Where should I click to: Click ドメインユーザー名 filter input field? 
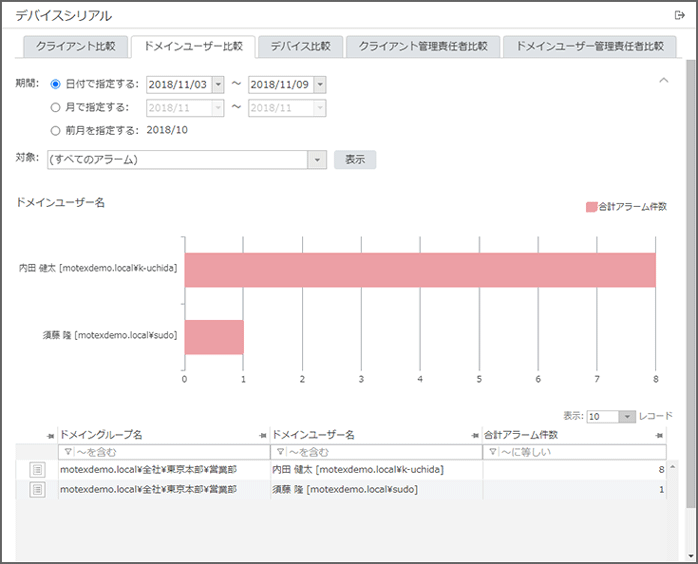tap(376, 452)
